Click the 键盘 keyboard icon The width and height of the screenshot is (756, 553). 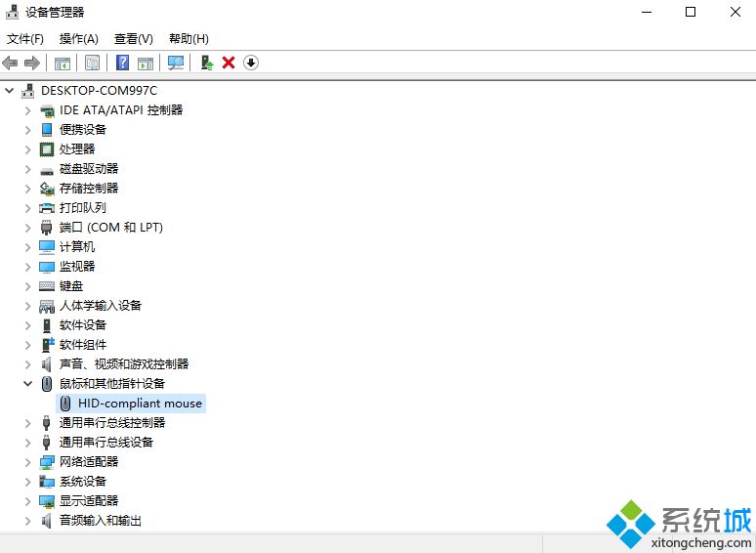[x=47, y=286]
